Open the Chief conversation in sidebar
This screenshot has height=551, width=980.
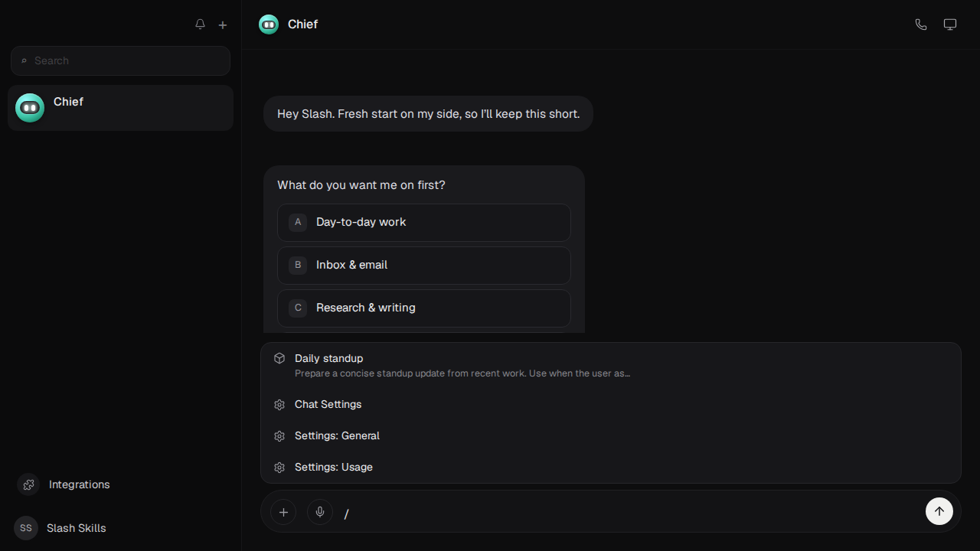(x=120, y=108)
